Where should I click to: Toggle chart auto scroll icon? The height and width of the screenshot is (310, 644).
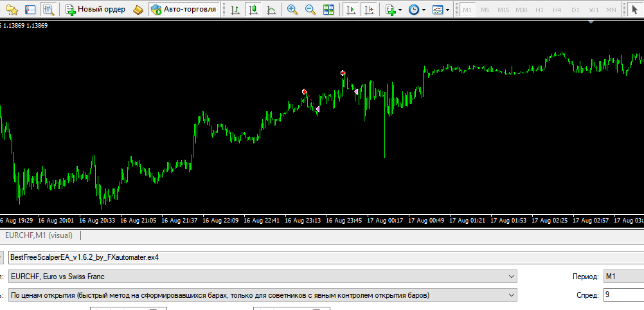351,10
